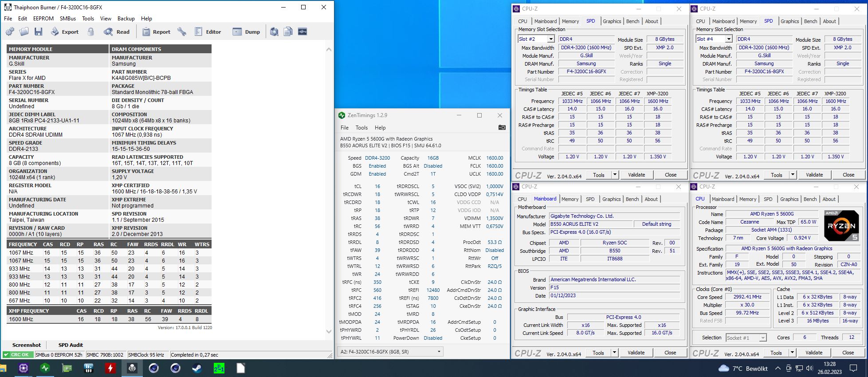Open the Help menu in ZenTimings

[x=380, y=127]
